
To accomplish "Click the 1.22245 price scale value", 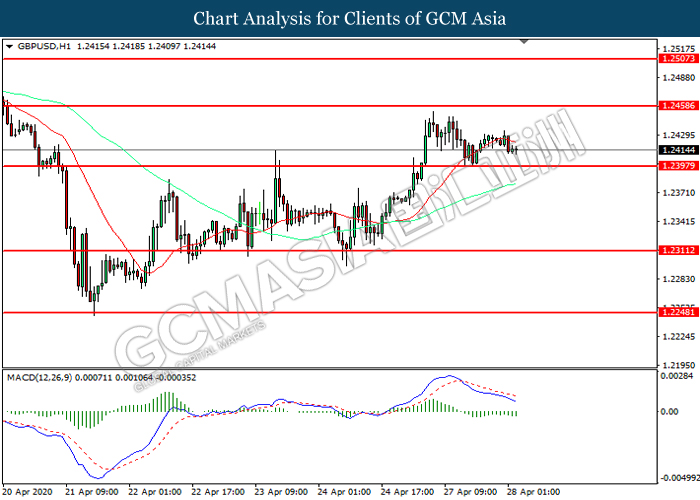I will (679, 337).
